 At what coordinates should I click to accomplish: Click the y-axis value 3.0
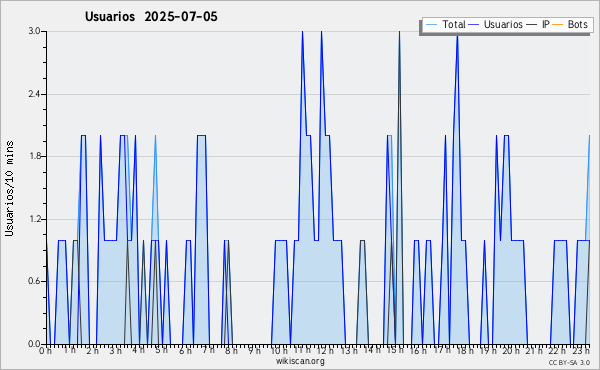coord(34,31)
